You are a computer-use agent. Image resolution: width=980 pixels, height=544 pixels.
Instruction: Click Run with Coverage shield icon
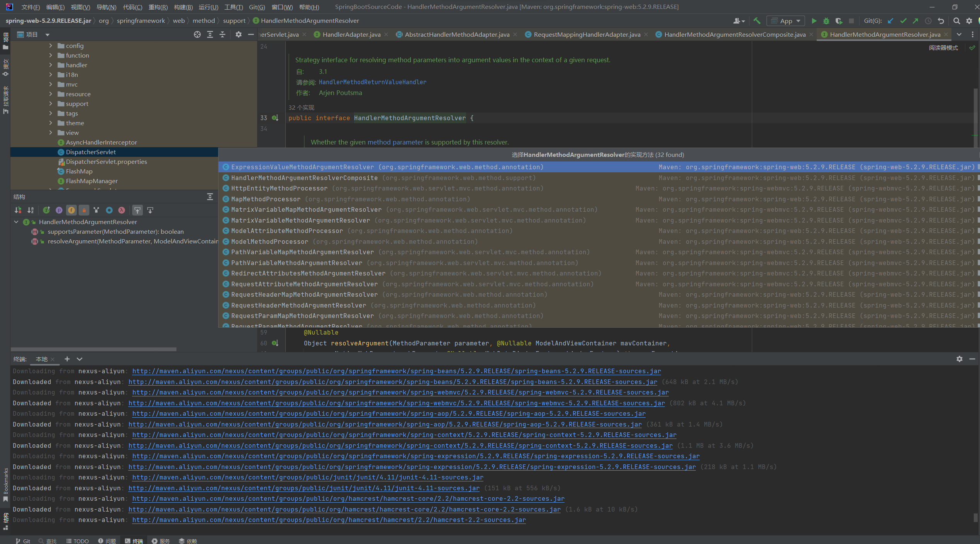(x=838, y=21)
